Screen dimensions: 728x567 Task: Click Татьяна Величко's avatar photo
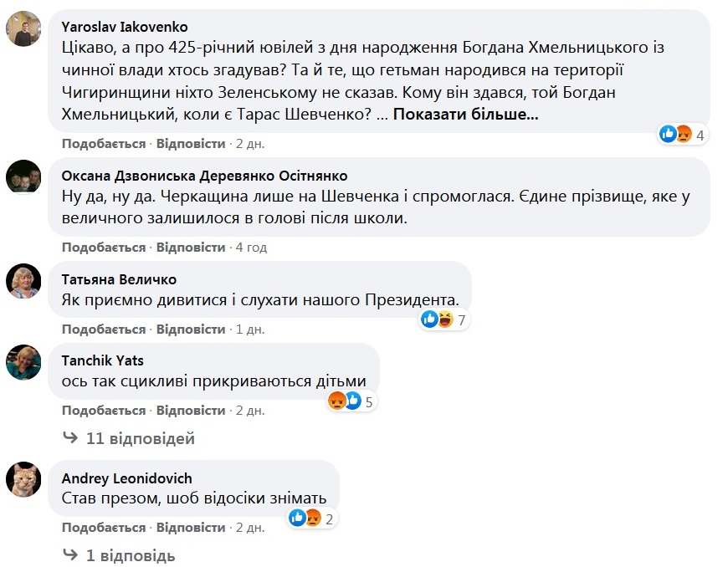click(23, 280)
